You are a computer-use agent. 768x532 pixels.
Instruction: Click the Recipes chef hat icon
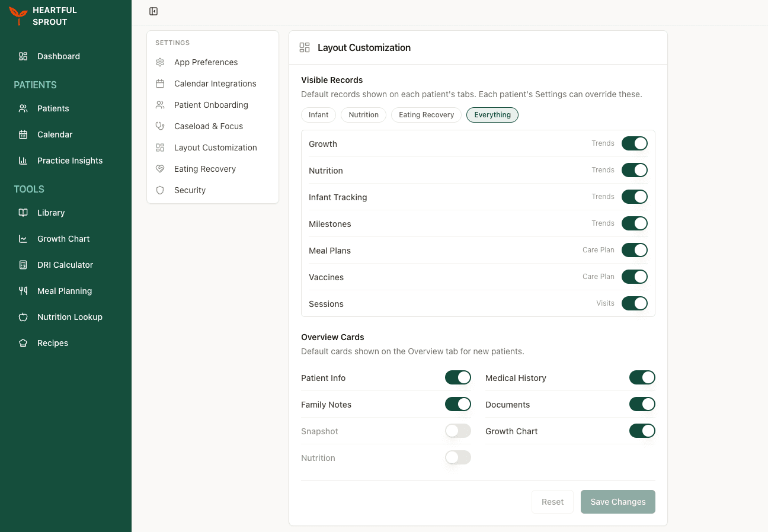click(23, 343)
